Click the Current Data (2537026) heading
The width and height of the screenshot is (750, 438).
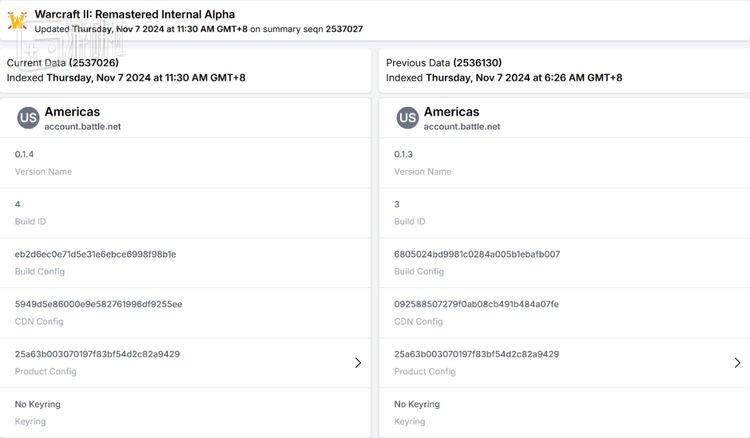pyautogui.click(x=63, y=63)
